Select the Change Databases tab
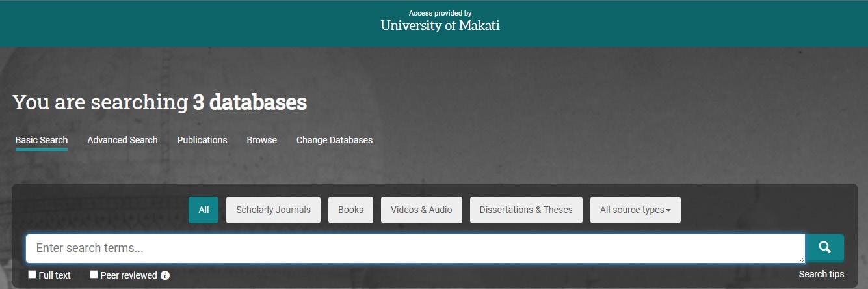Image resolution: width=868 pixels, height=289 pixels. pyautogui.click(x=334, y=140)
